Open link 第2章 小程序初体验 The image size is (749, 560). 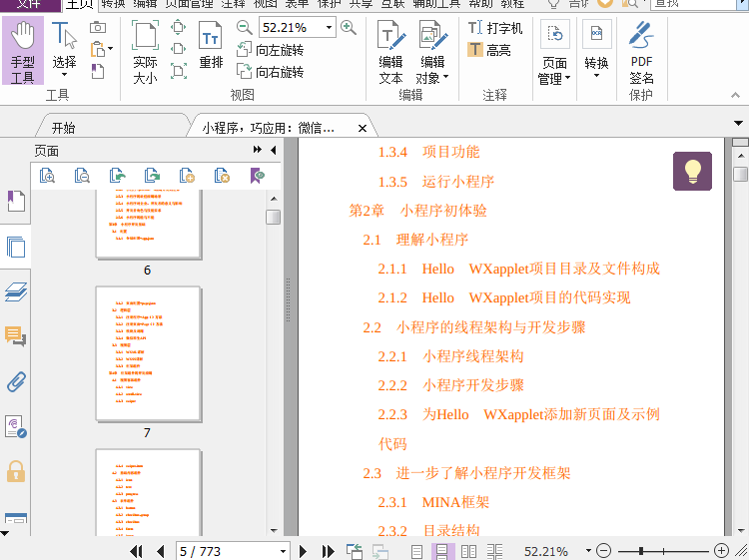pyautogui.click(x=418, y=211)
